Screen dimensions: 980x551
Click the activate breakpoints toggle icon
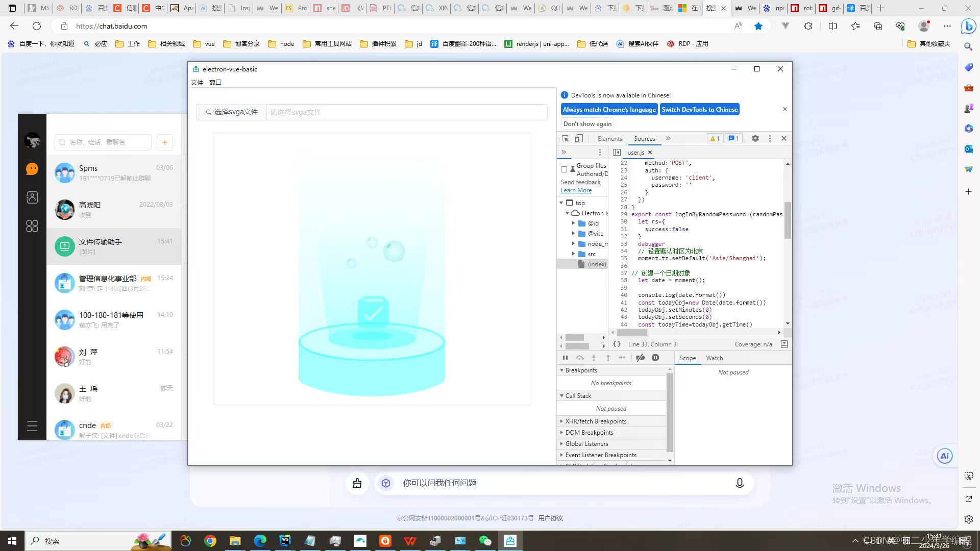point(641,357)
